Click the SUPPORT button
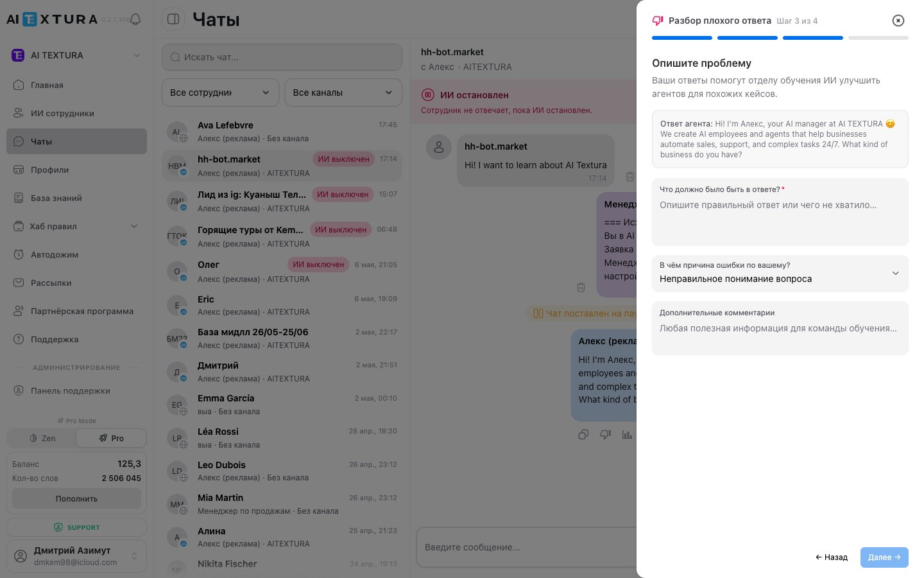The height and width of the screenshot is (578, 924). (x=76, y=527)
